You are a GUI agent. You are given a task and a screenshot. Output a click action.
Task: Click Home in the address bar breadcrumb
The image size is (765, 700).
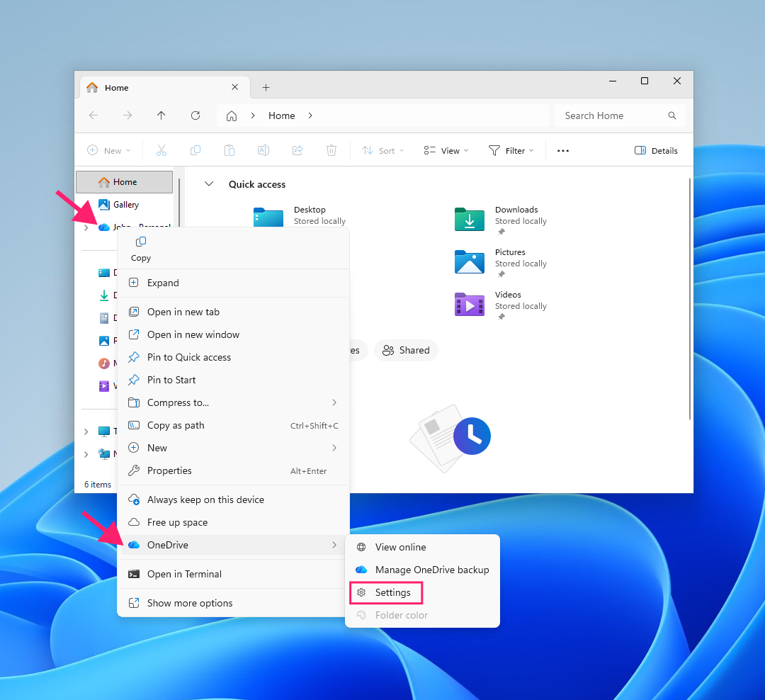(x=281, y=115)
